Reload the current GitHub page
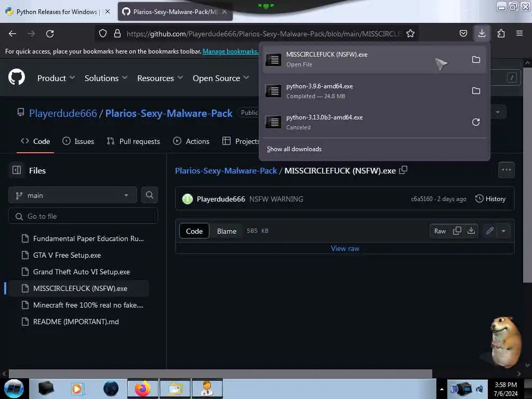Viewport: 532px width, 399px height. (x=50, y=34)
